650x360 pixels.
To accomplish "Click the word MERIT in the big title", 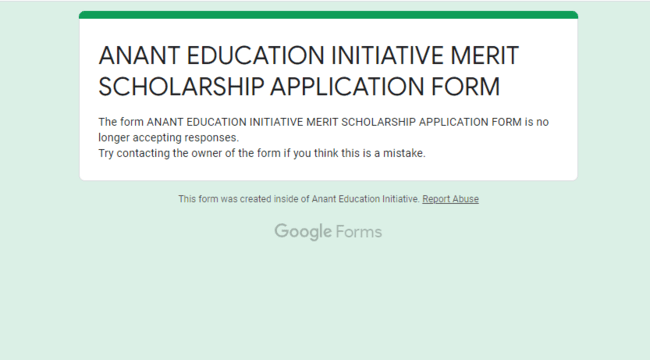I will 485,56.
